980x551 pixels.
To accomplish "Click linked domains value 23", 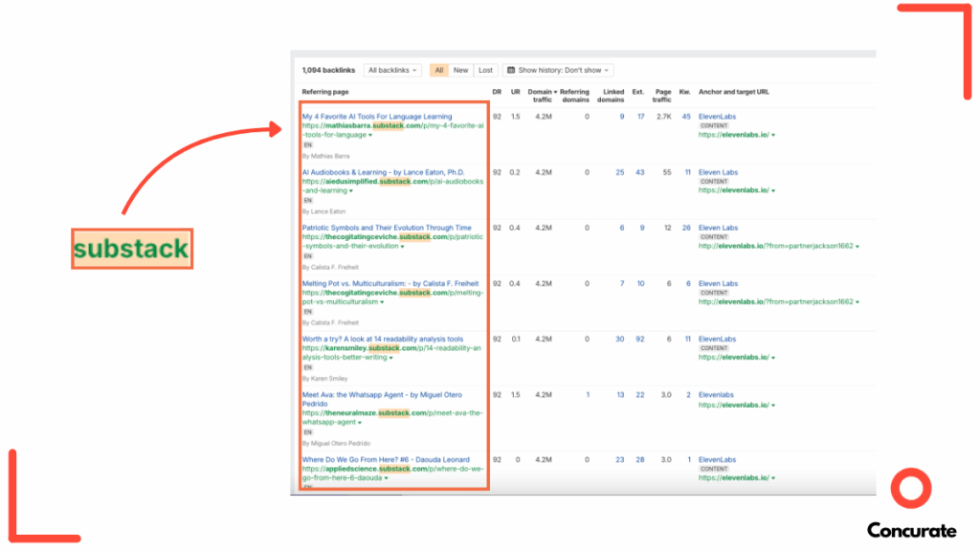I will [x=619, y=459].
